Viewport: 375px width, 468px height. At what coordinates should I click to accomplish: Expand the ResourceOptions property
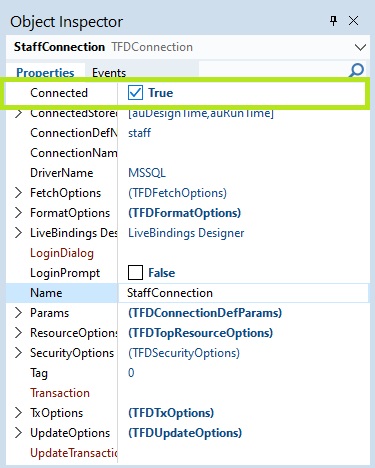tap(19, 333)
